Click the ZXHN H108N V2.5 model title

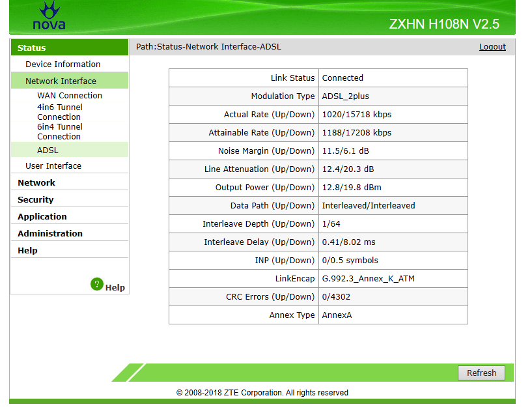coord(444,24)
